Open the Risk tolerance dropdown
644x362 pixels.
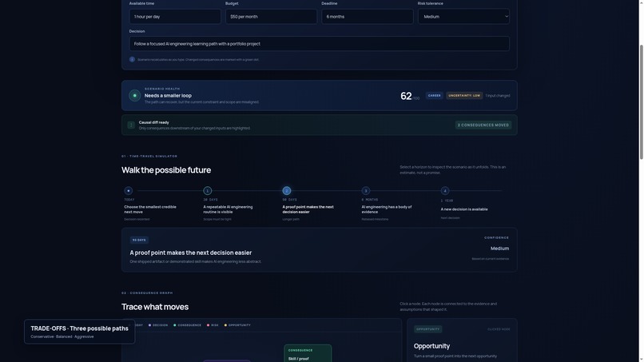pos(463,17)
